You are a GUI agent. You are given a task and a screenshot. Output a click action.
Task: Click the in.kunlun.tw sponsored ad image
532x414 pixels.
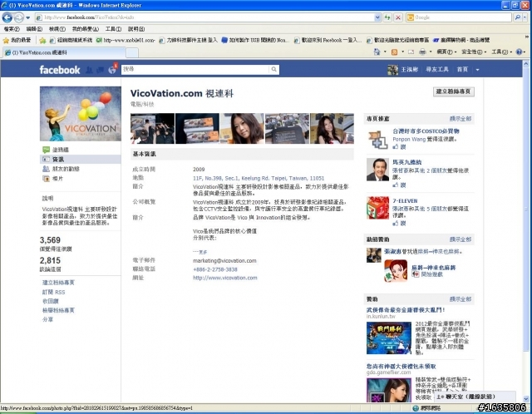coord(389,338)
